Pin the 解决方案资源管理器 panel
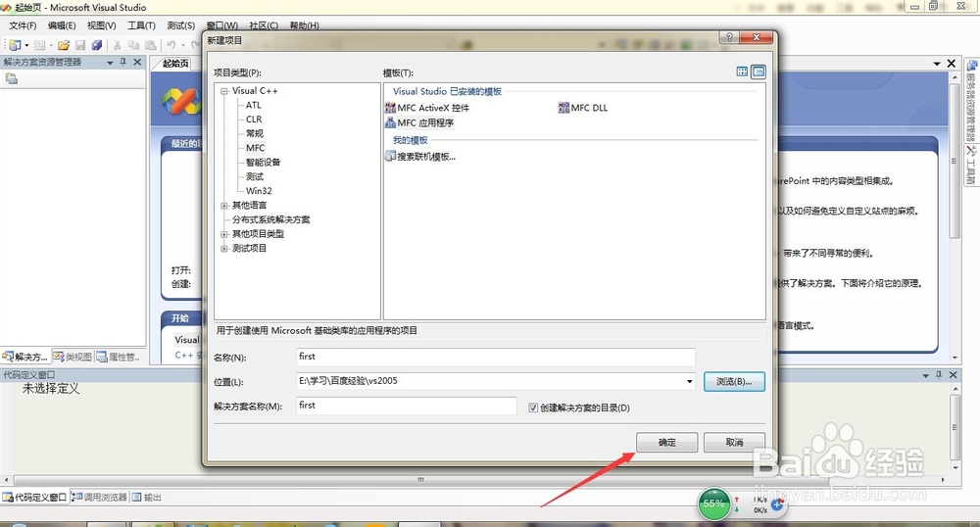980x527 pixels. (x=123, y=62)
